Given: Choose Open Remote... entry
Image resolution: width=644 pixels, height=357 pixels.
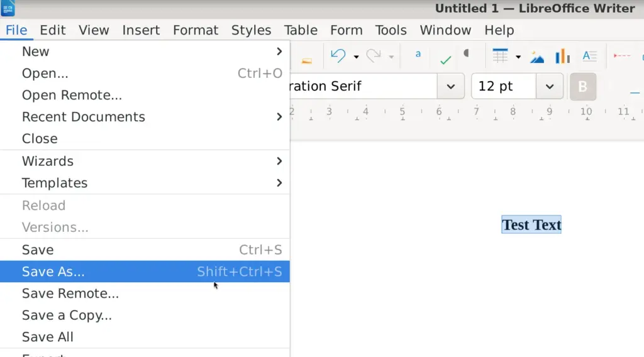Looking at the screenshot, I should click(145, 95).
